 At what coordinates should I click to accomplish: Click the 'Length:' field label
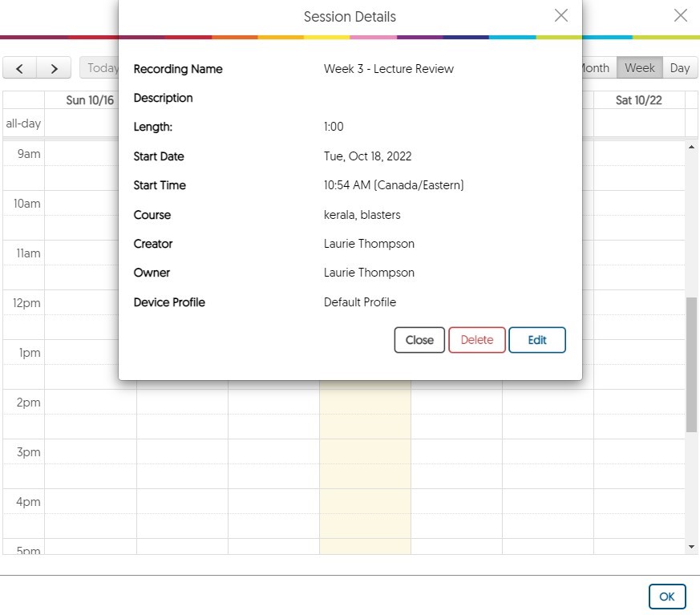[152, 127]
